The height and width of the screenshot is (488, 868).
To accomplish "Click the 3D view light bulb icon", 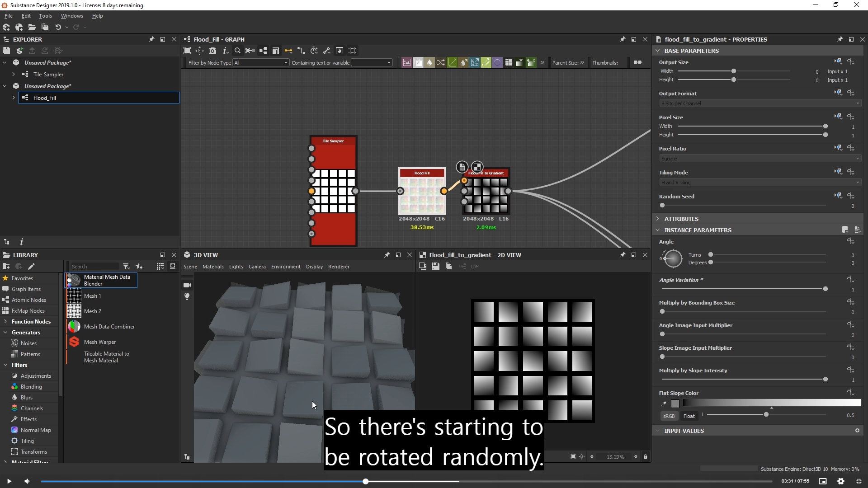I will [x=187, y=296].
